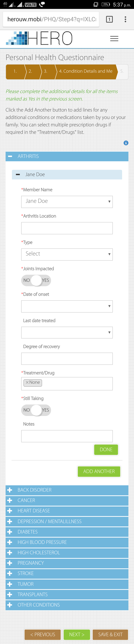
Task: Open browser three-dot overflow menu
Action: pos(125,19)
